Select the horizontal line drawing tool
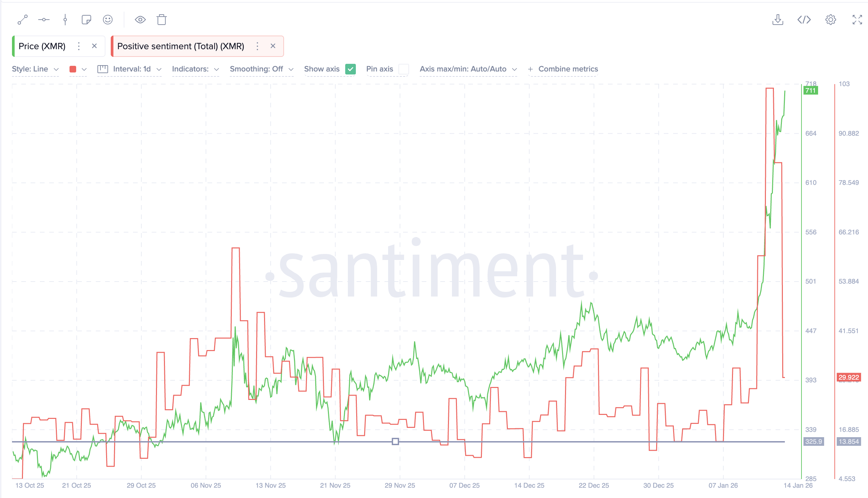 click(44, 20)
